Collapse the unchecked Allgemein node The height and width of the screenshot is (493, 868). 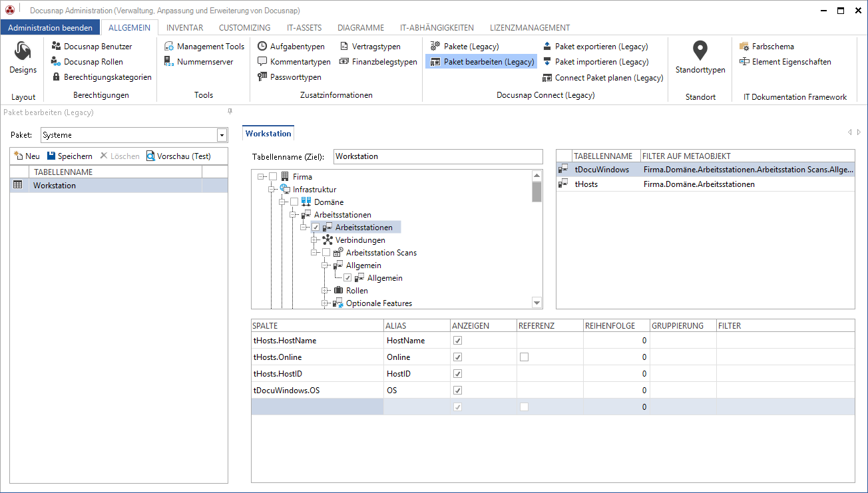click(325, 265)
